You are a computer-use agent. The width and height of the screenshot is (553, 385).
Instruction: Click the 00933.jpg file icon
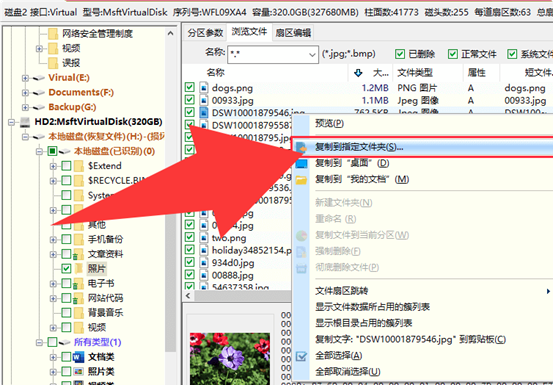pyautogui.click(x=203, y=100)
